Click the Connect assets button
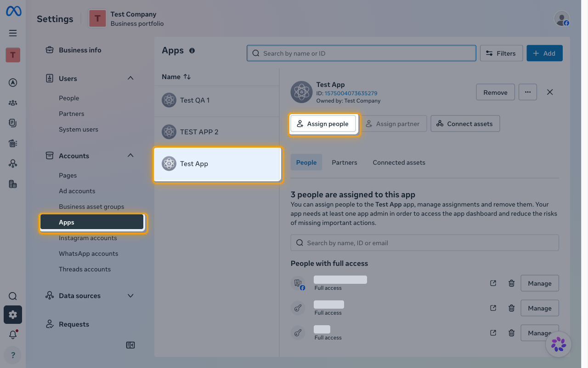 coord(465,124)
